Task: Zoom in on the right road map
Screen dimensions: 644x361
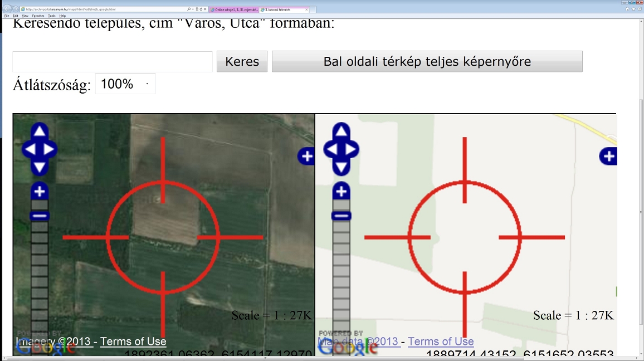Action: (341, 192)
